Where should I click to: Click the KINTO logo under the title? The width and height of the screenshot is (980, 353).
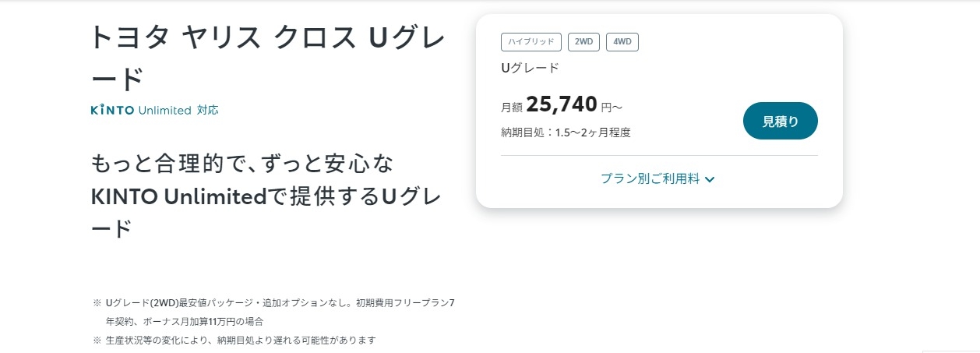112,110
